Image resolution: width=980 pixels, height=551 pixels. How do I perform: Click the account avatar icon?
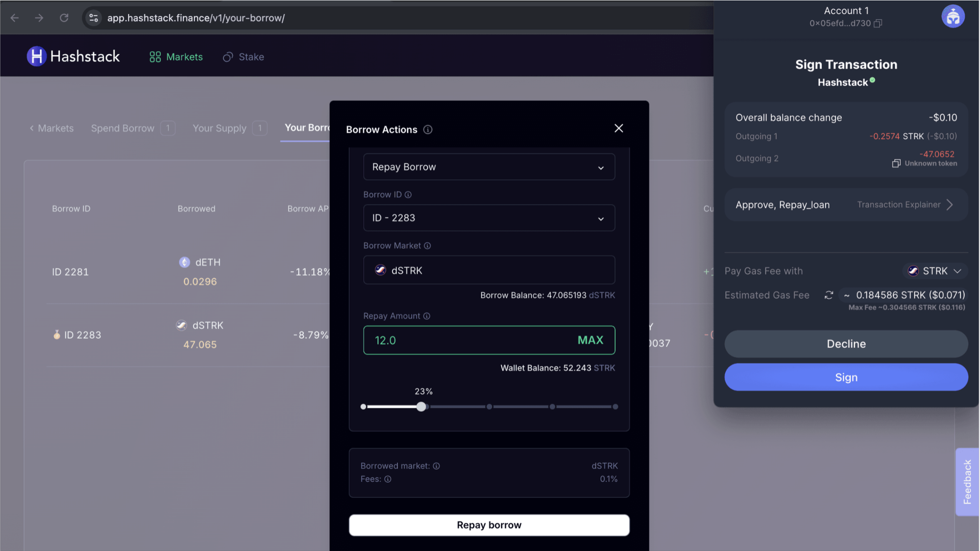click(x=952, y=17)
